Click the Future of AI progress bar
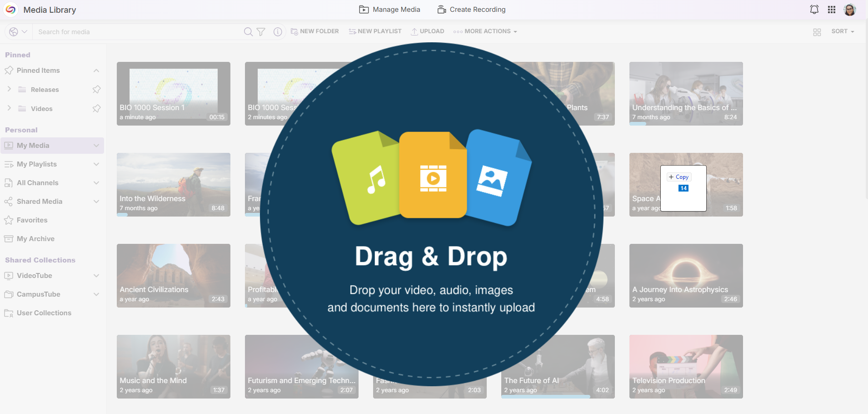Viewport: 868px width, 414px height. click(x=546, y=397)
